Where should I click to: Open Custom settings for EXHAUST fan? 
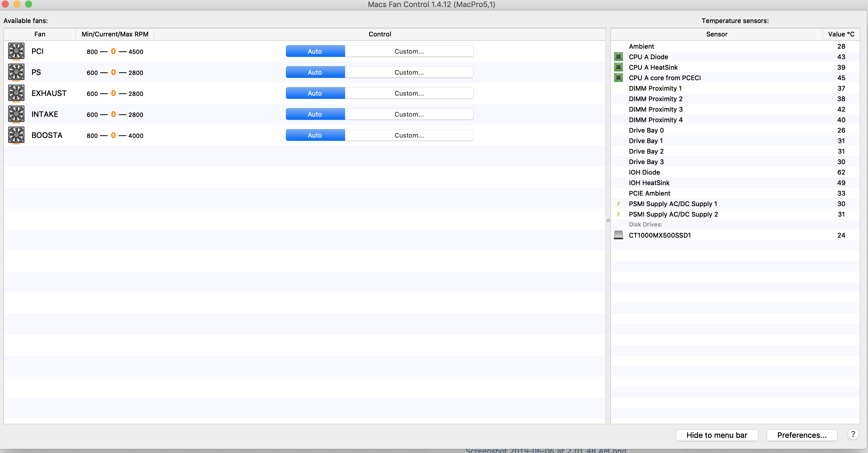pos(409,93)
